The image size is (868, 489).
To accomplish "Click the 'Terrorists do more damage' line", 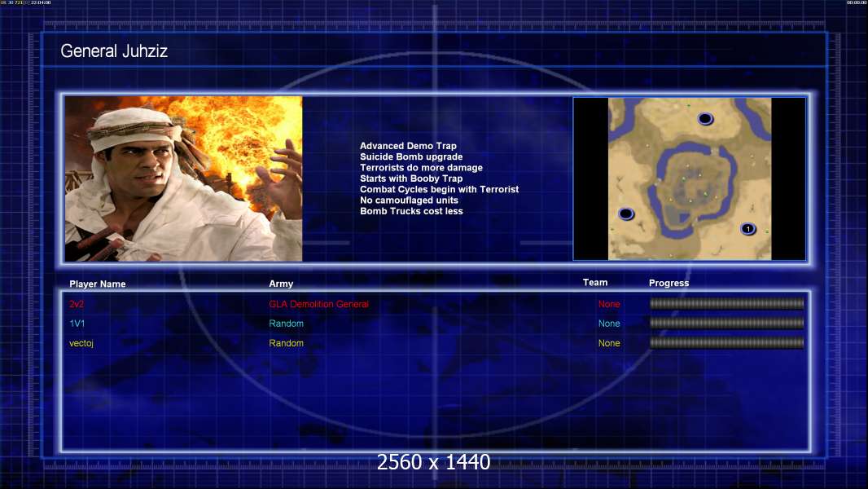I will tap(421, 167).
